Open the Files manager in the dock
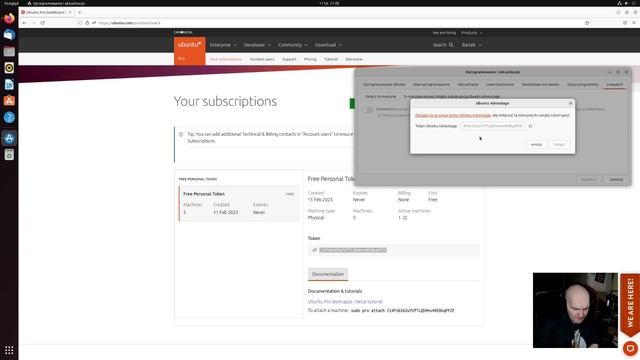 (9, 51)
